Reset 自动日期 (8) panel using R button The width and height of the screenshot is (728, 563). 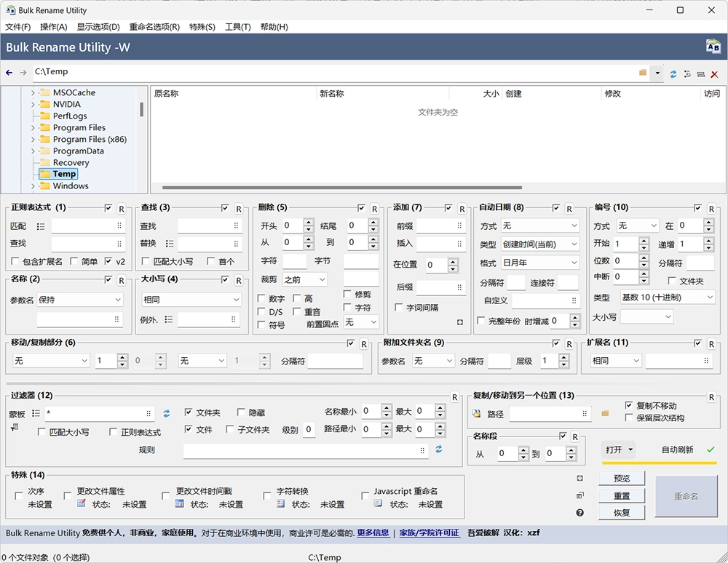click(x=569, y=209)
